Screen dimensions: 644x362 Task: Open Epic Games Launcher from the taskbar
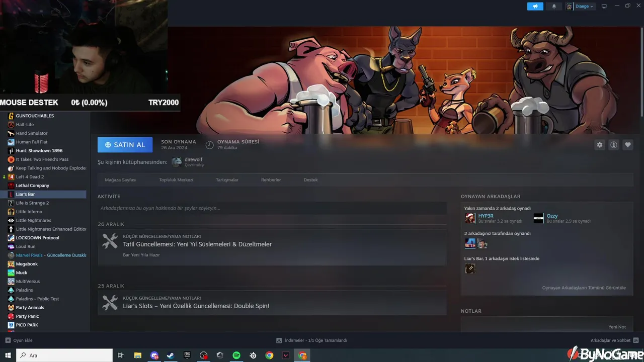pyautogui.click(x=187, y=355)
